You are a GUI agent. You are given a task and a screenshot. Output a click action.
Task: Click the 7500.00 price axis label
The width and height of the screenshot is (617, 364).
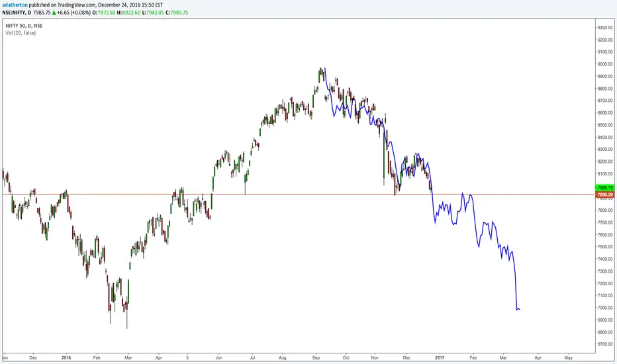605,247
